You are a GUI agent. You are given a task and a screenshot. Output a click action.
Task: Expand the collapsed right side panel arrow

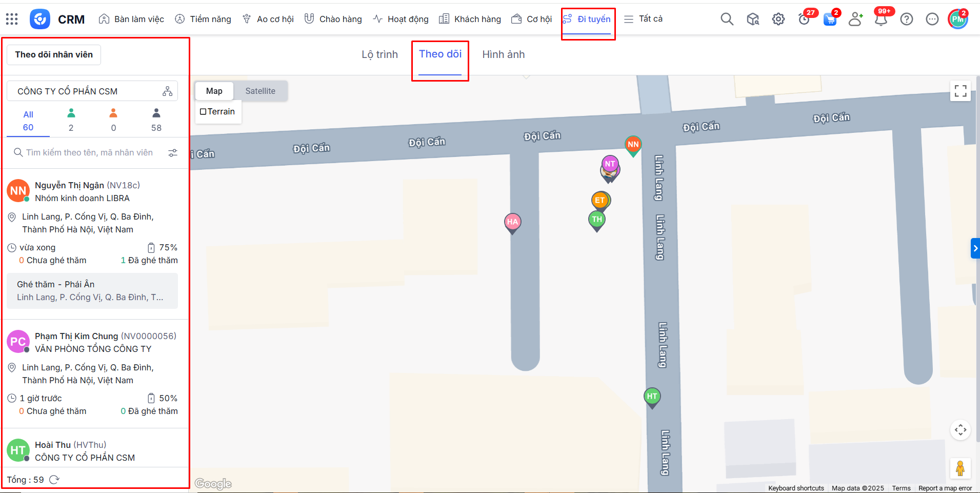tap(975, 248)
